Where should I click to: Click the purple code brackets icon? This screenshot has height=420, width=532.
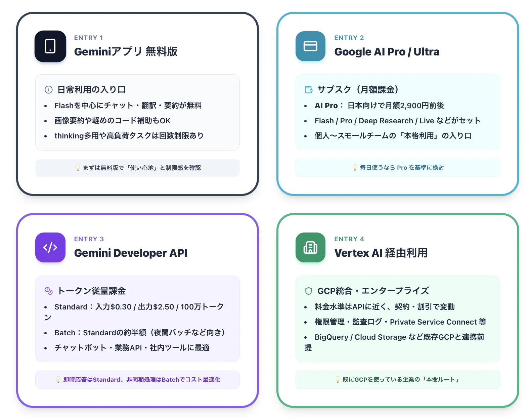50,247
